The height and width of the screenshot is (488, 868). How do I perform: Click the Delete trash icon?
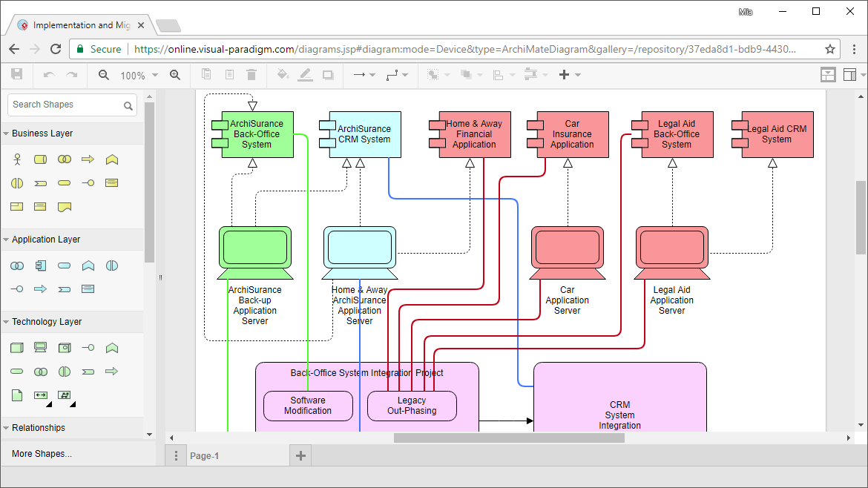click(253, 74)
